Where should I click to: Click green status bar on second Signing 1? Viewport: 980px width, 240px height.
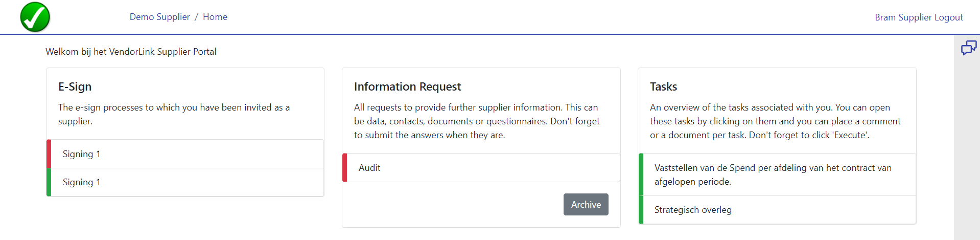click(49, 182)
